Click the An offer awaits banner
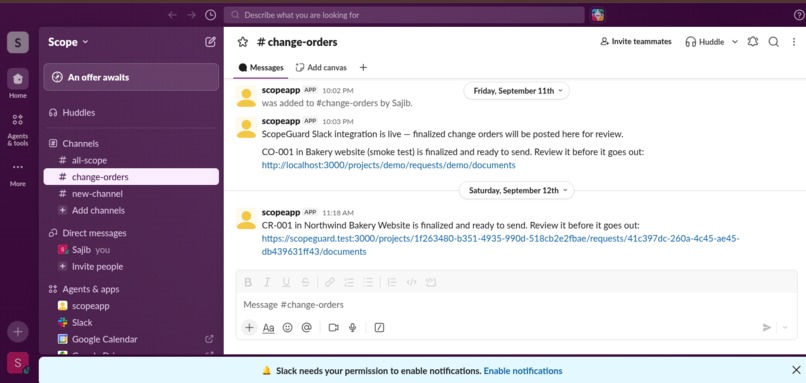This screenshot has height=383, width=806. pyautogui.click(x=131, y=77)
